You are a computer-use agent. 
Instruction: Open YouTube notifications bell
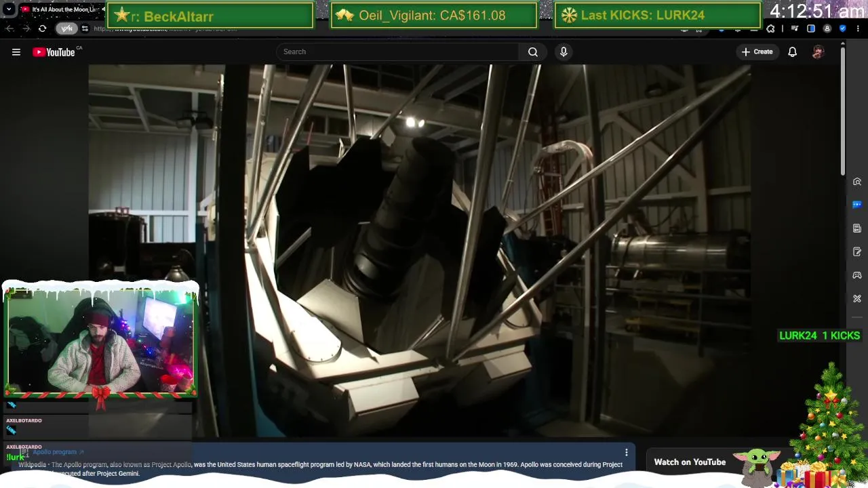(792, 52)
